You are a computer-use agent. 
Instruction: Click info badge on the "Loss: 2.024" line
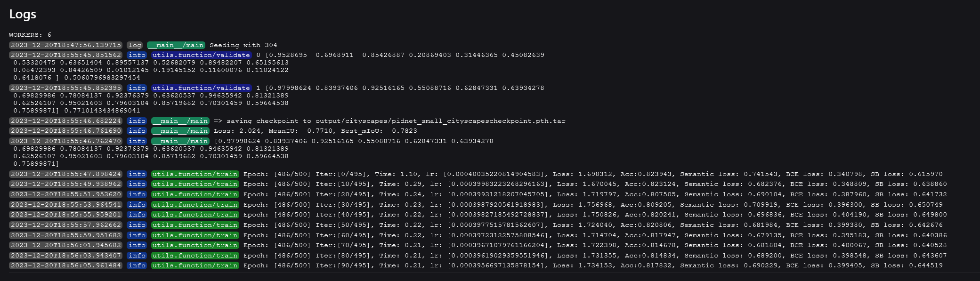click(137, 131)
